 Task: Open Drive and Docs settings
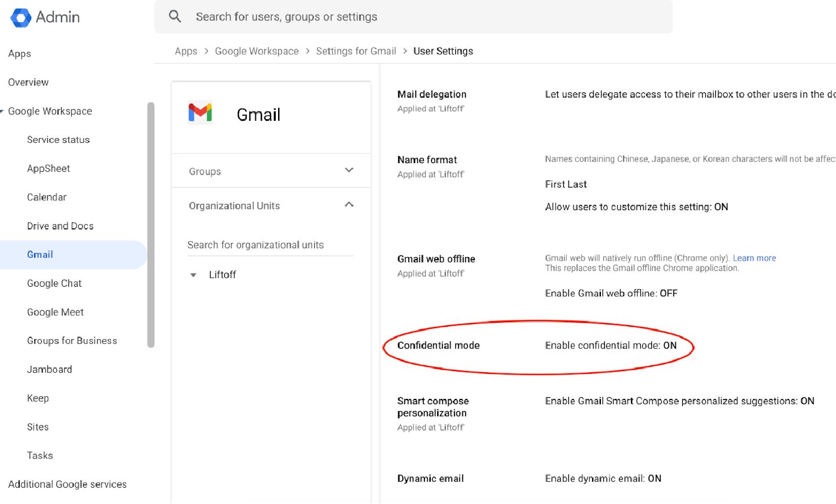click(60, 226)
